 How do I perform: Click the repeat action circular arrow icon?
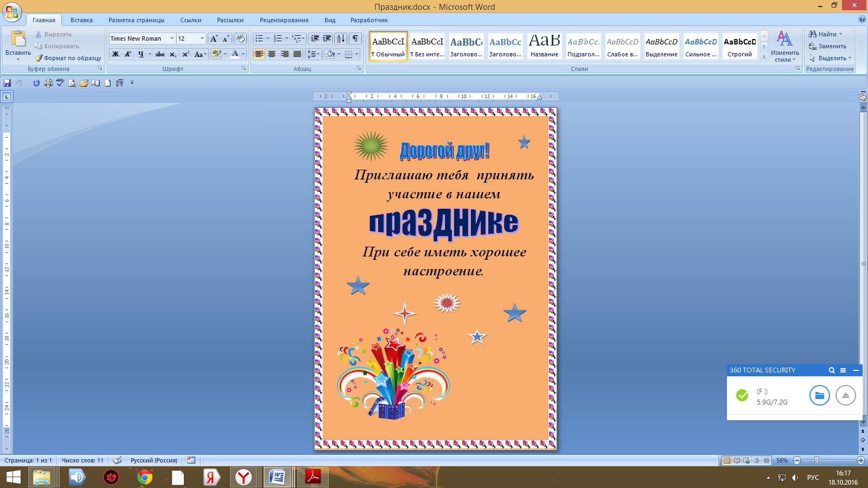pos(36,83)
